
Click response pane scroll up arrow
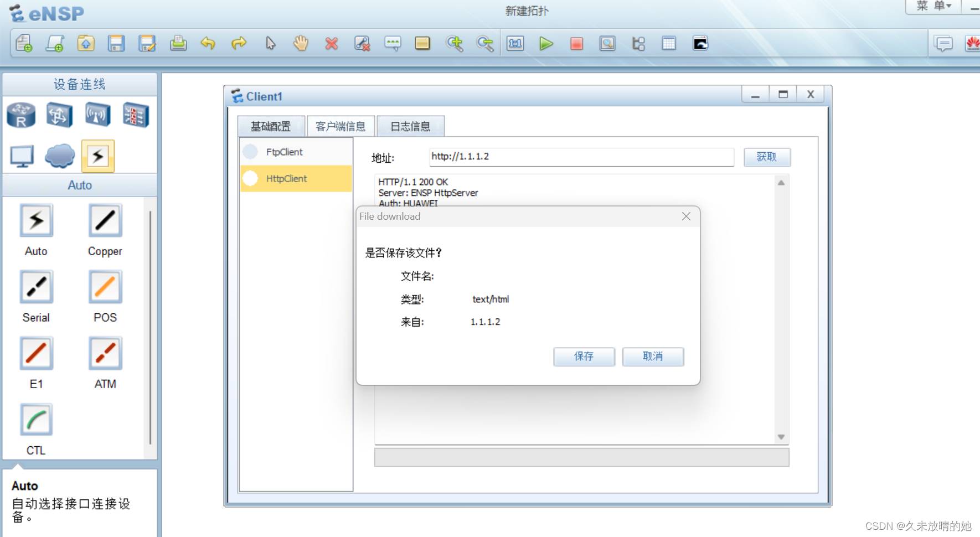pyautogui.click(x=781, y=183)
